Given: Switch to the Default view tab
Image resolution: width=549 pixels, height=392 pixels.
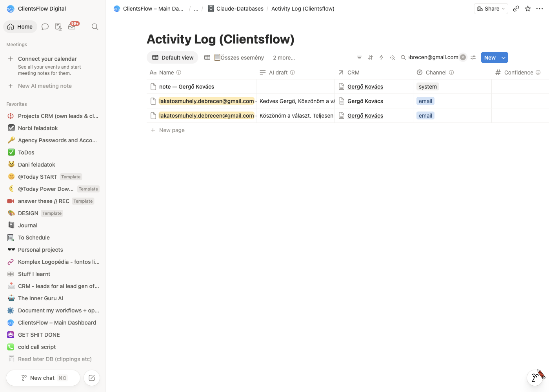Looking at the screenshot, I should (x=173, y=58).
